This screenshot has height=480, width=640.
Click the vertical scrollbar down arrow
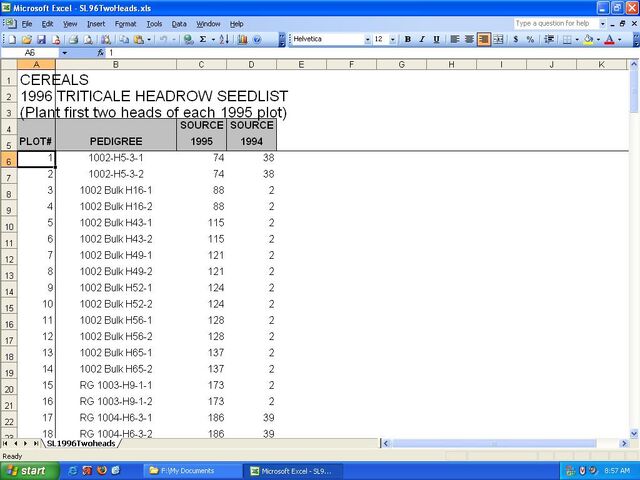634,433
